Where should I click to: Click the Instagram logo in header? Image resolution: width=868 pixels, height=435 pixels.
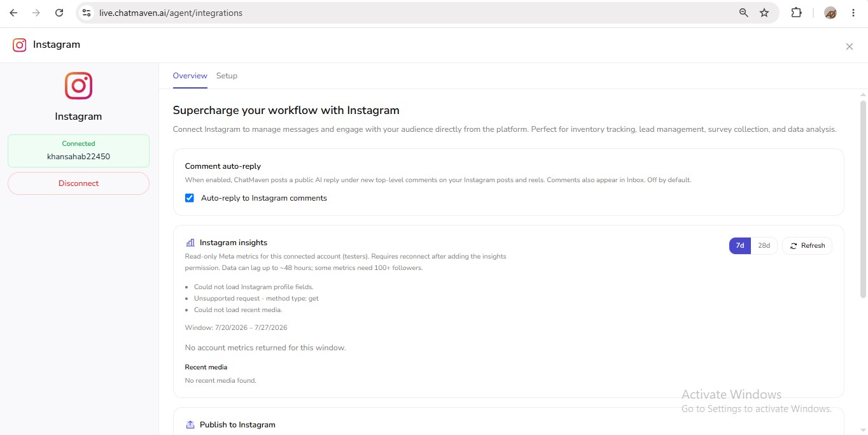[20, 45]
